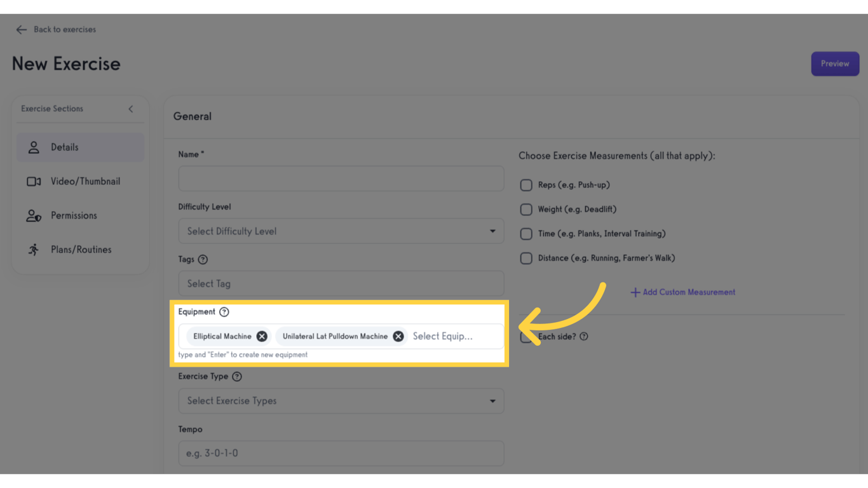This screenshot has height=488, width=868.
Task: Click the Video/Thumbnail camera icon
Action: pos(34,181)
